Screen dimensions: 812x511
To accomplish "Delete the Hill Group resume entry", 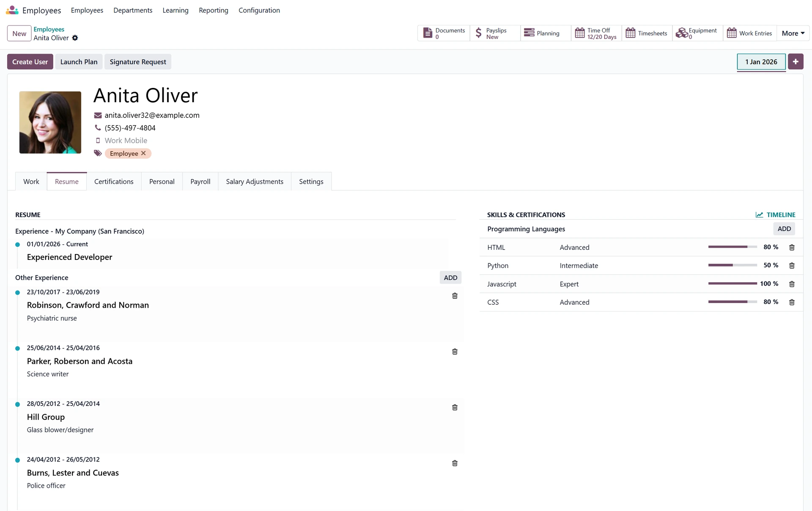I will [x=455, y=407].
